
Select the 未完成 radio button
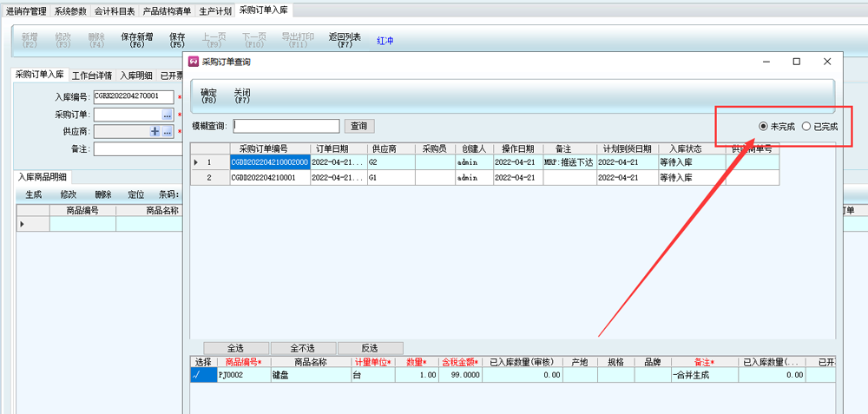tap(764, 127)
